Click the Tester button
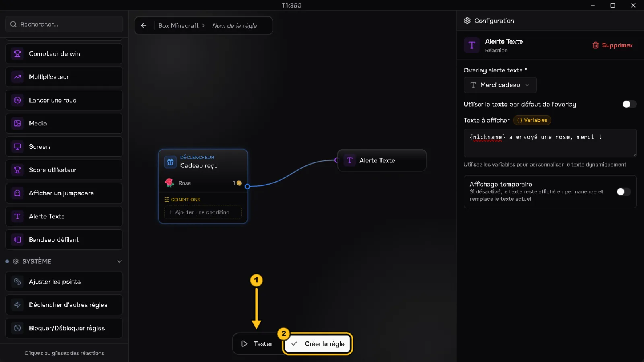Viewport: 644px width, 362px height. coord(257,344)
